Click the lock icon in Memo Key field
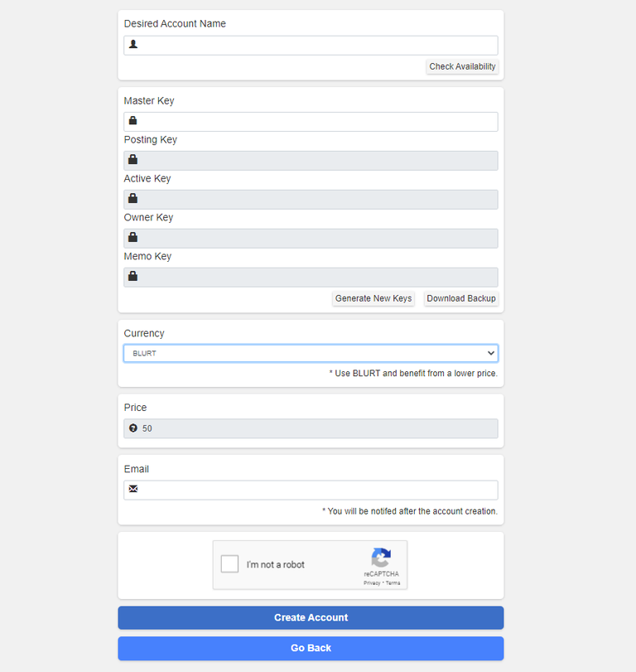 click(132, 276)
